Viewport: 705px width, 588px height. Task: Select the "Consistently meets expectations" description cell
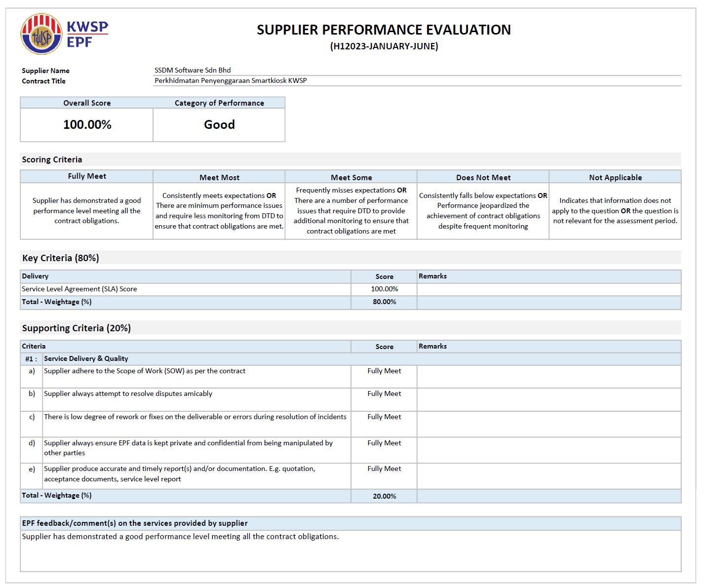pos(219,211)
